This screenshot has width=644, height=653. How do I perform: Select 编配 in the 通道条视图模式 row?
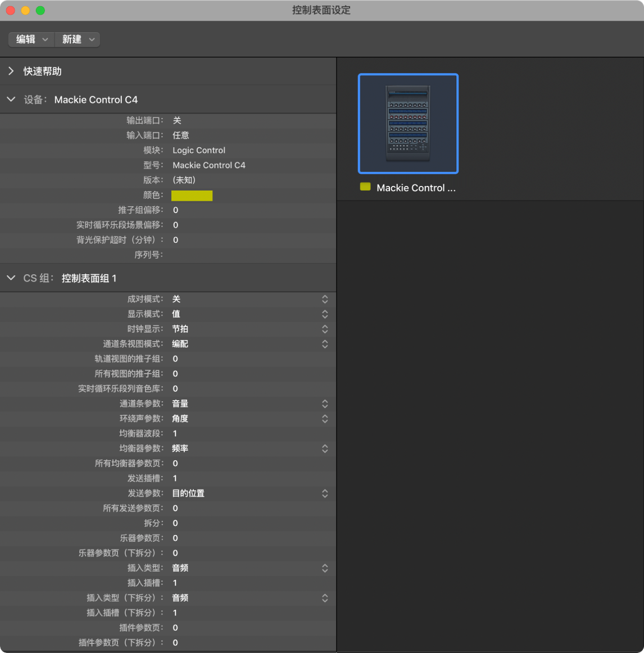pos(180,344)
